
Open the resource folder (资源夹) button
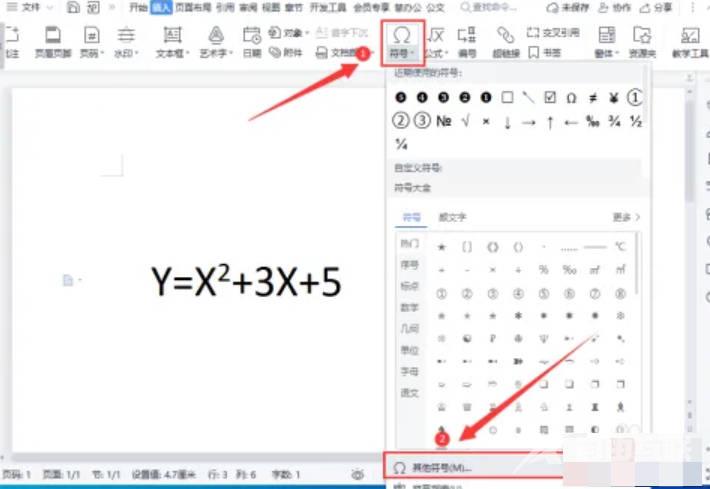pyautogui.click(x=642, y=42)
